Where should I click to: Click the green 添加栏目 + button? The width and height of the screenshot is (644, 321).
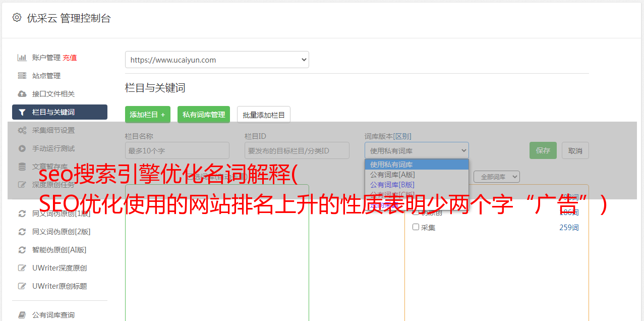(x=148, y=115)
